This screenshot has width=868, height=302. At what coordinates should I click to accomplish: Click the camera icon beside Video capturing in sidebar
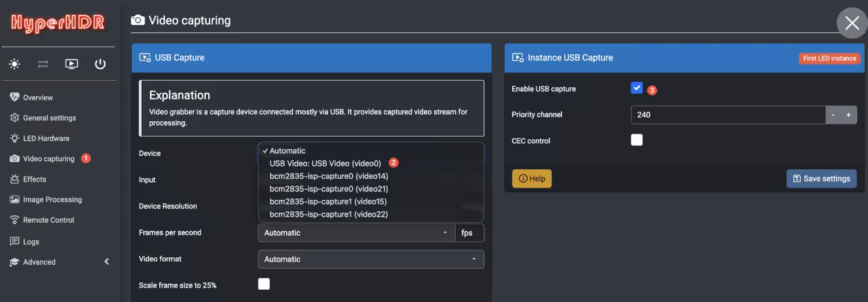[15, 158]
